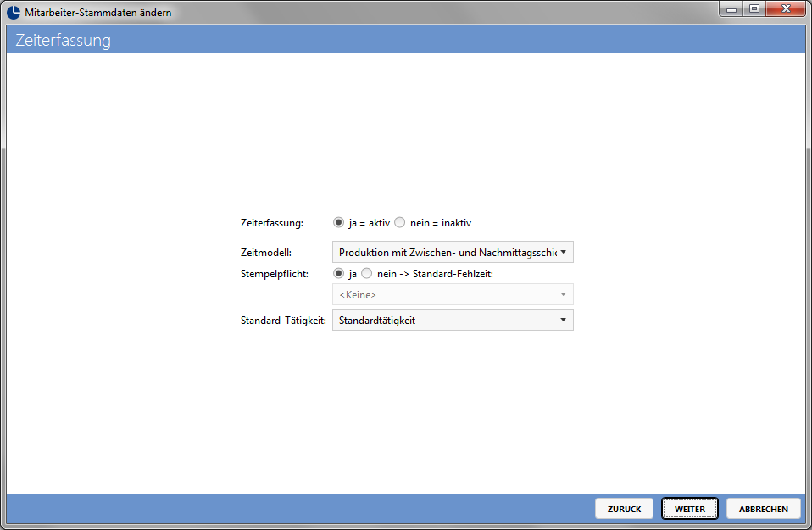812x530 pixels.
Task: Minimize the Mitarbeiter-Stammdaten window
Action: (x=731, y=8)
